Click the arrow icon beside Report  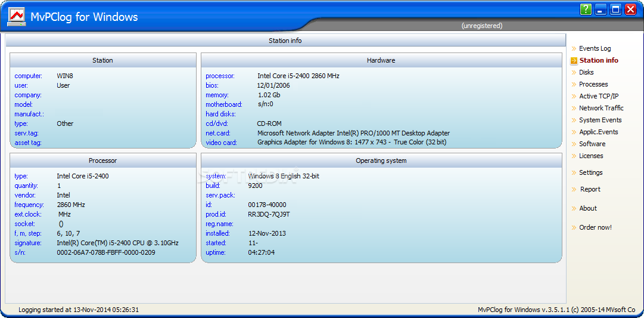click(574, 189)
